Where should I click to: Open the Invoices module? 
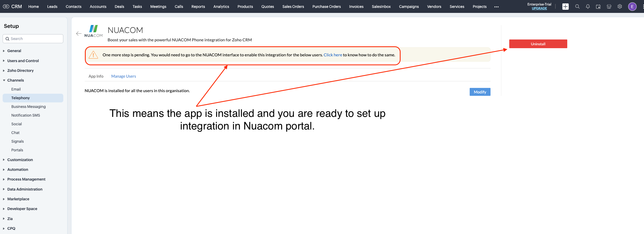pos(356,7)
